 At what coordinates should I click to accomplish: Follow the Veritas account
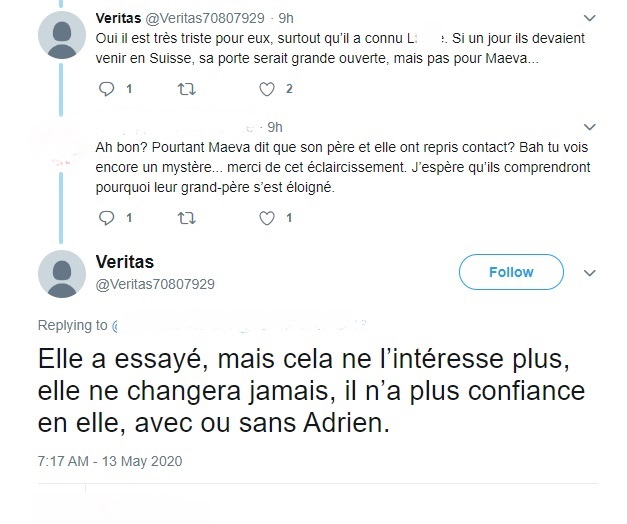[511, 272]
